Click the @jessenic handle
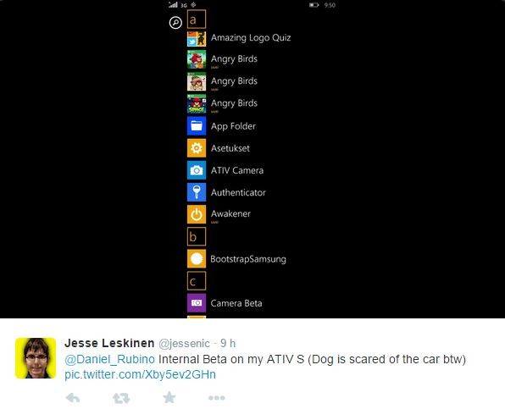Viewport: 505px width, 420px height. click(184, 344)
